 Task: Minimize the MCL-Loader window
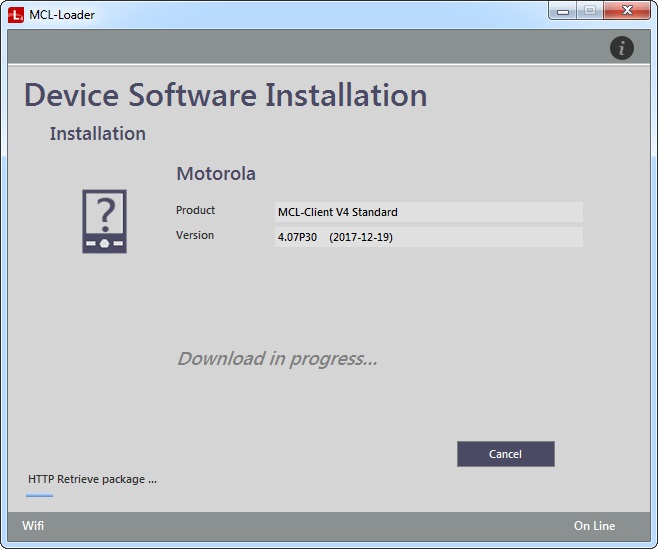[563, 11]
